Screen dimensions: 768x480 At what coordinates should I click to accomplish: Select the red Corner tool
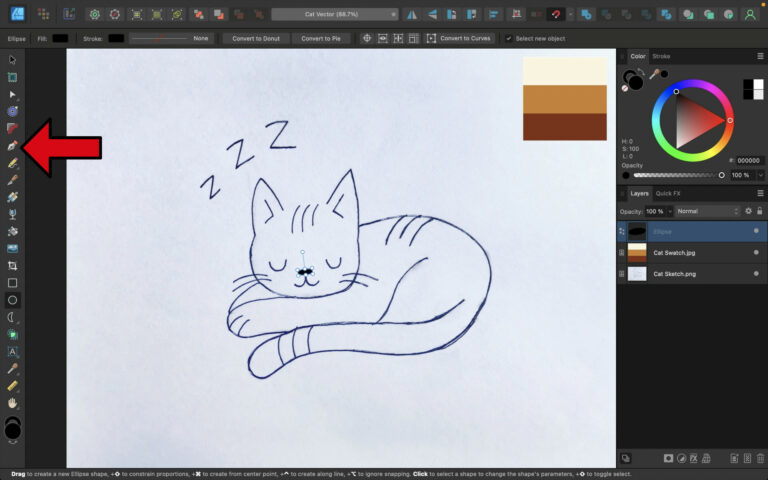coord(12,128)
